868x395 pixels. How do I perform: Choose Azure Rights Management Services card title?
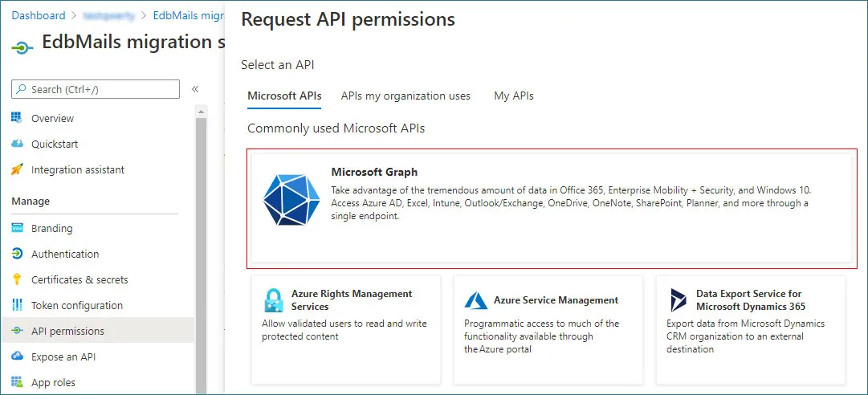pyautogui.click(x=352, y=299)
